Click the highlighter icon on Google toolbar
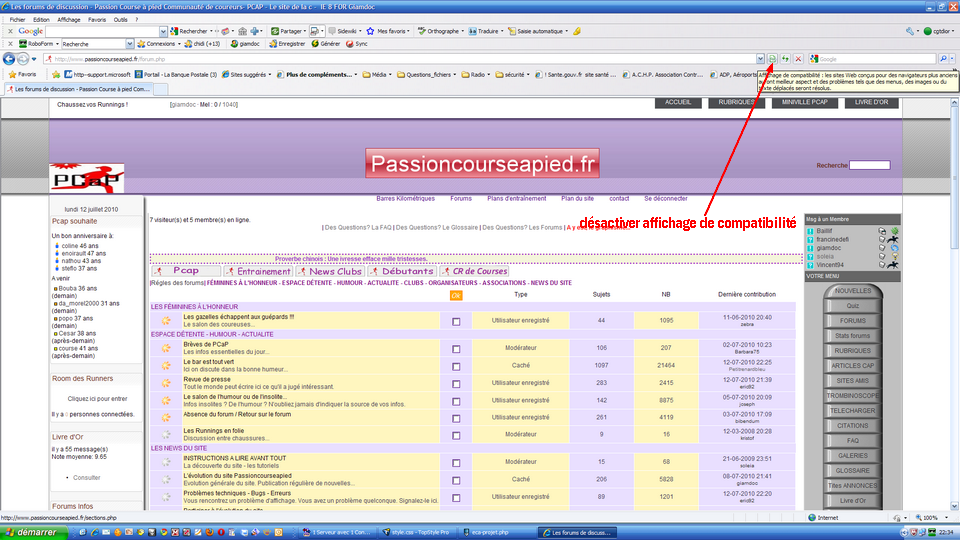Viewport: 960px width, 540px height. [577, 31]
